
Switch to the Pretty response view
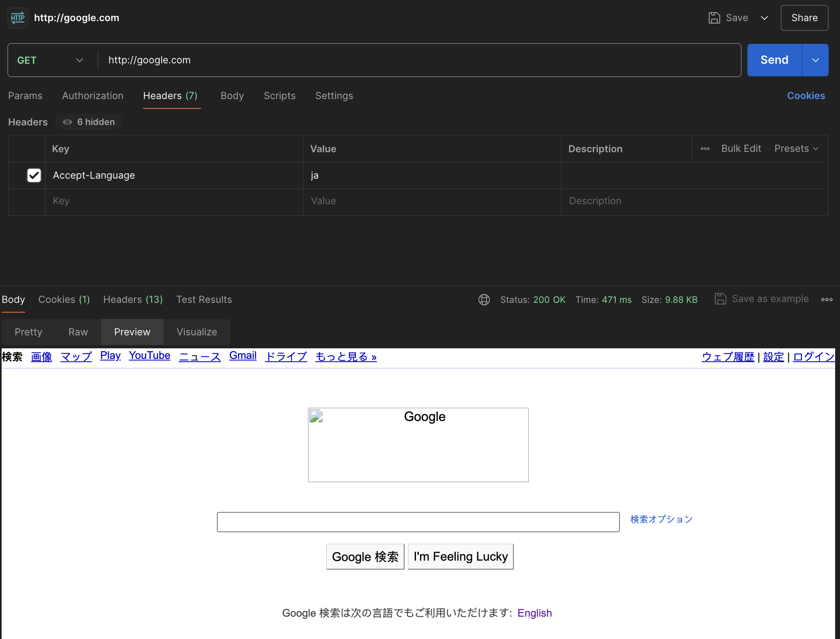click(x=28, y=332)
